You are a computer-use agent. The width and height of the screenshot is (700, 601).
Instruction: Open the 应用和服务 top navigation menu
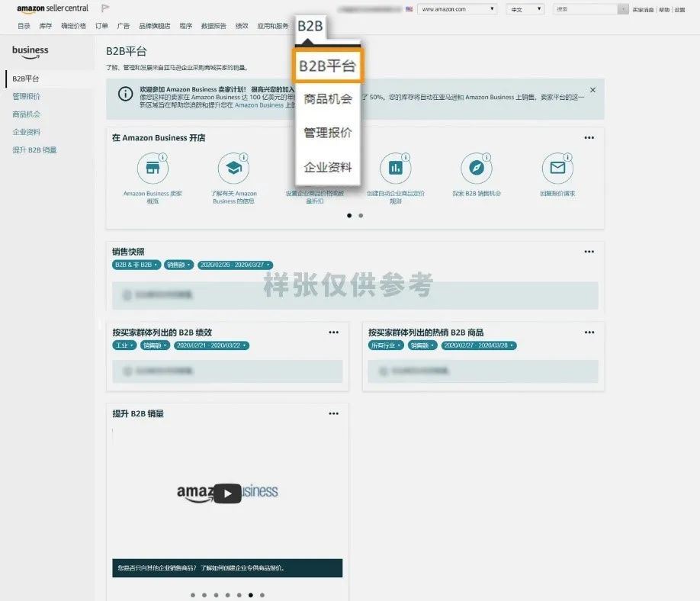tap(273, 26)
